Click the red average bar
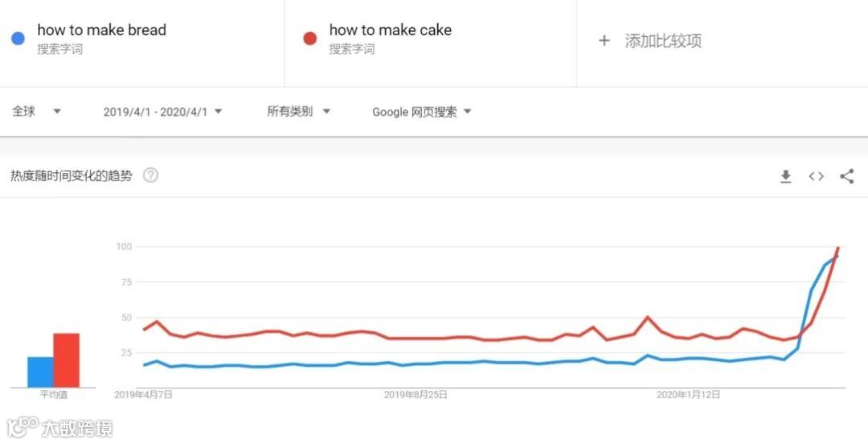This screenshot has height=444, width=868. (67, 360)
